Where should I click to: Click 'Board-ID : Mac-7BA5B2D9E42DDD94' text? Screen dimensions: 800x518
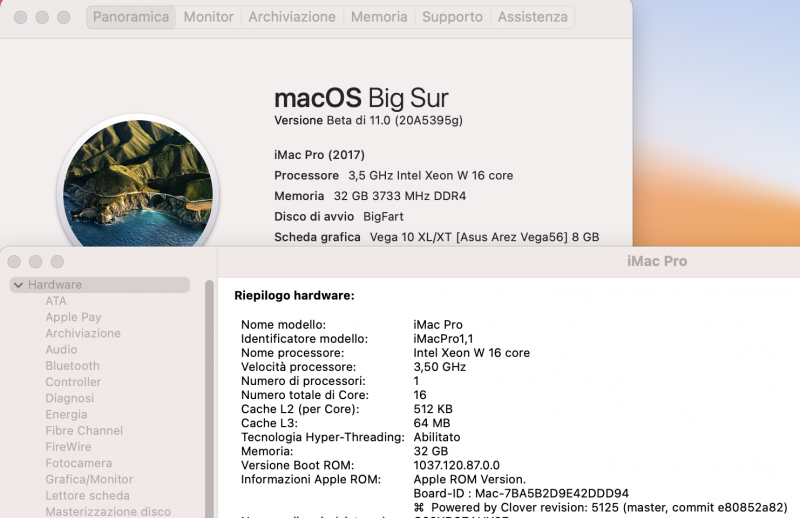pos(521,494)
